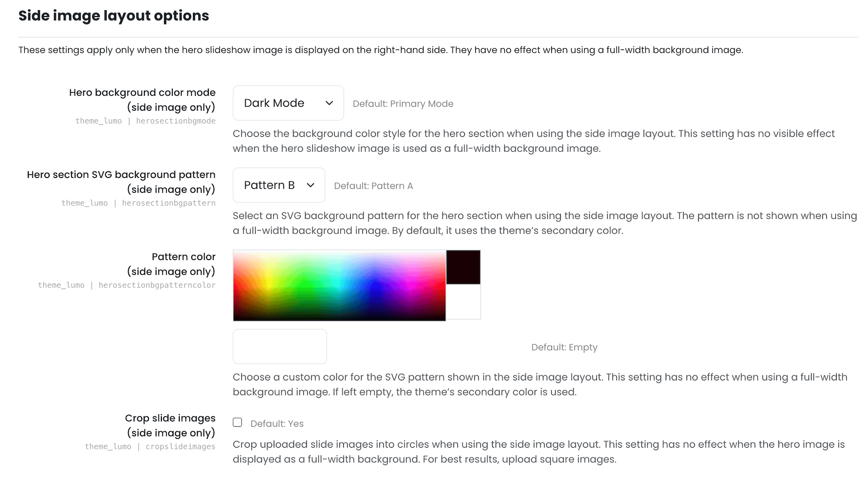
Task: Open the SVG background pattern dropdown
Action: (279, 185)
